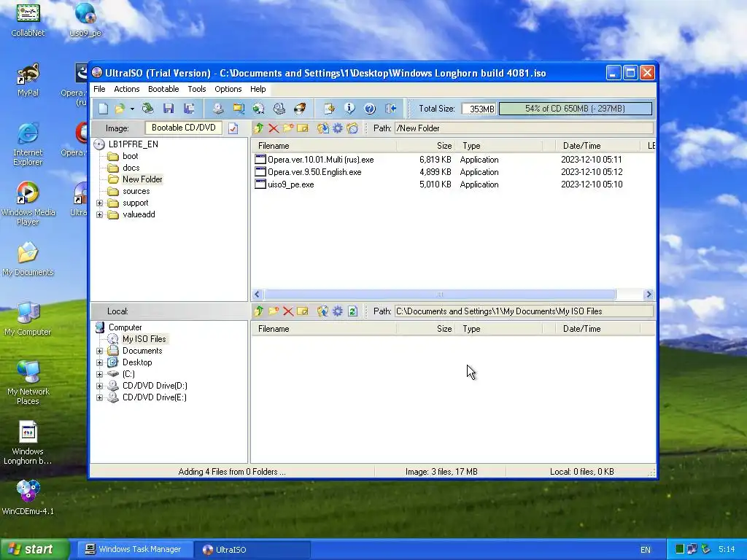Select the boot folder in image tree
Image resolution: width=747 pixels, height=560 pixels.
click(x=130, y=156)
